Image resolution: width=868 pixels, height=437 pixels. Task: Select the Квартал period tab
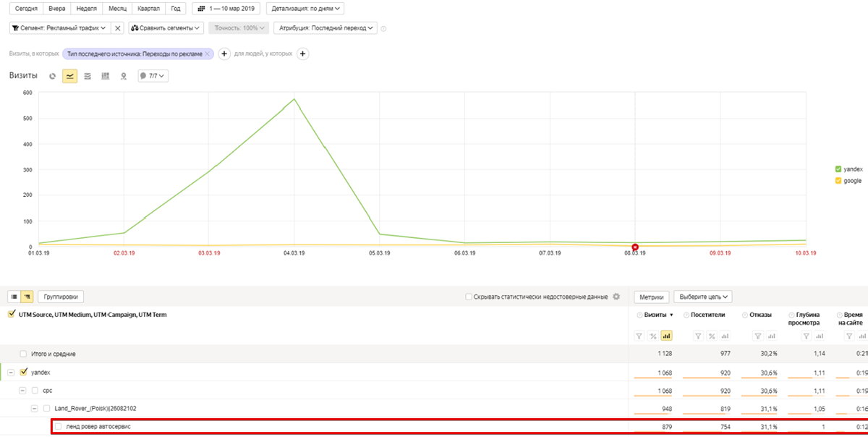pos(148,9)
